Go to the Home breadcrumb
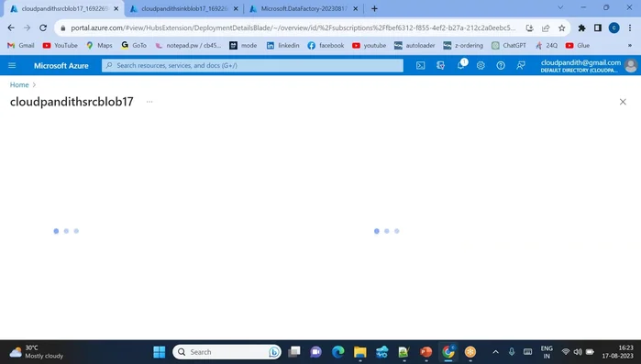This screenshot has width=641, height=364. pyautogui.click(x=19, y=85)
